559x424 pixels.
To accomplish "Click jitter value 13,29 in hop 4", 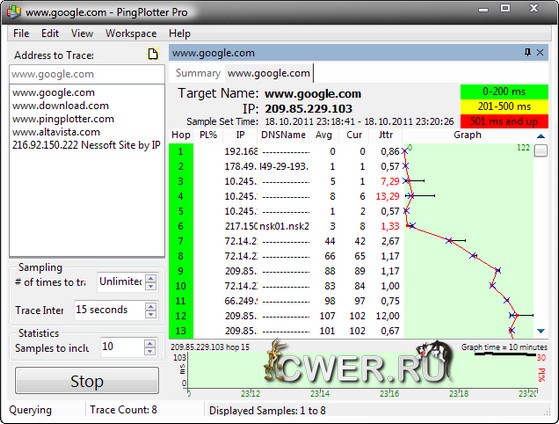I will pyautogui.click(x=388, y=196).
